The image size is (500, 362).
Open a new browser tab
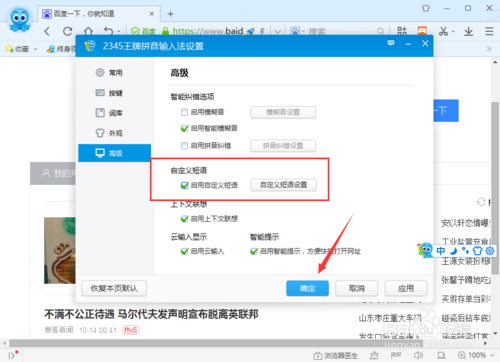170,14
